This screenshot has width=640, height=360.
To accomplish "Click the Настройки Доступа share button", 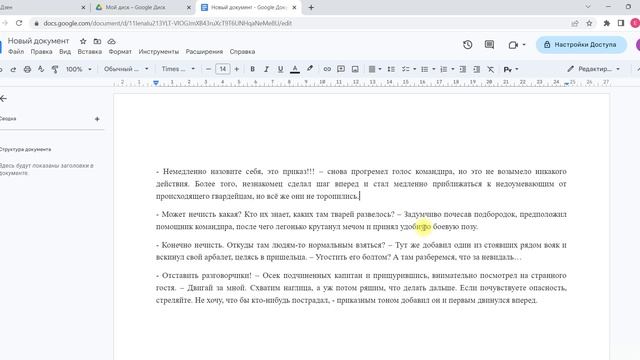I will [581, 44].
